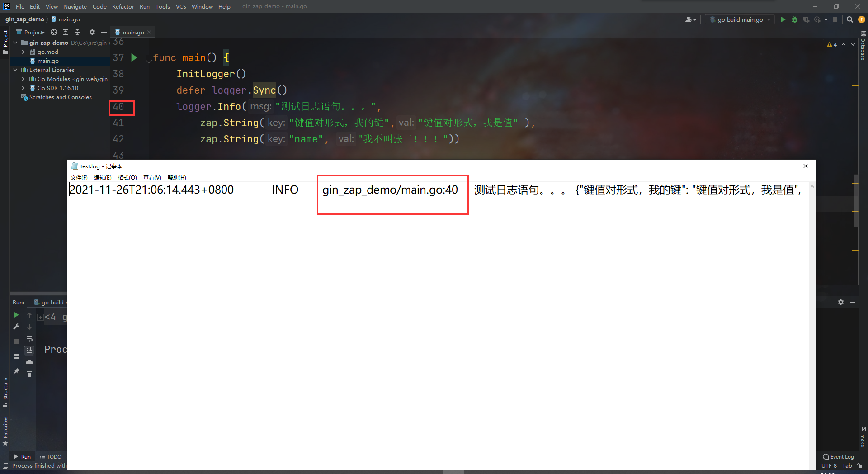The image size is (868, 474).
Task: Click the UTF-8 encoding indicator
Action: point(829,466)
